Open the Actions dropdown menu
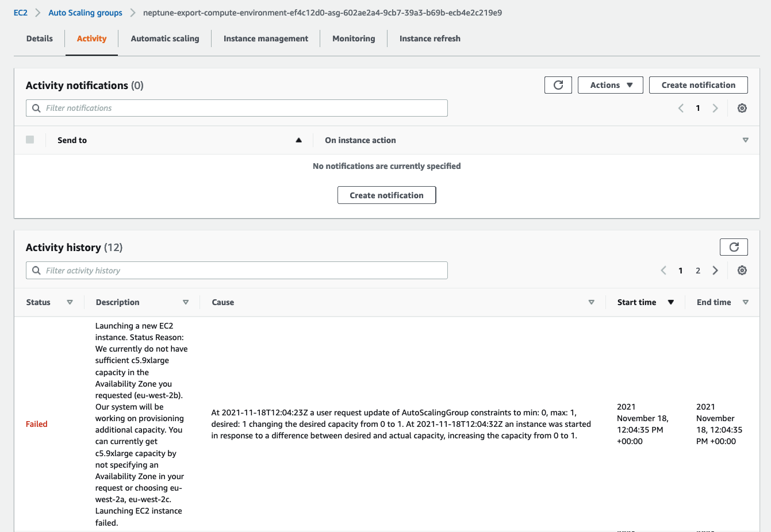This screenshot has height=532, width=771. (x=610, y=84)
